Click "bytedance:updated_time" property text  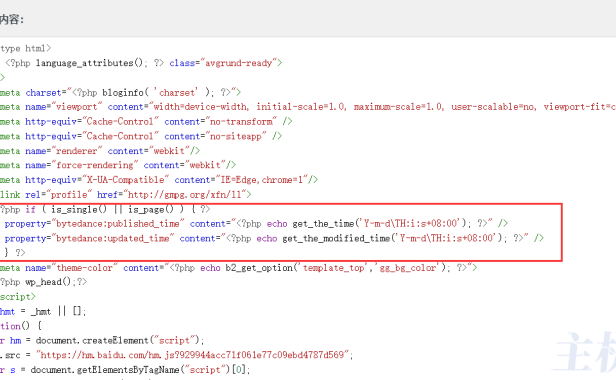113,239
